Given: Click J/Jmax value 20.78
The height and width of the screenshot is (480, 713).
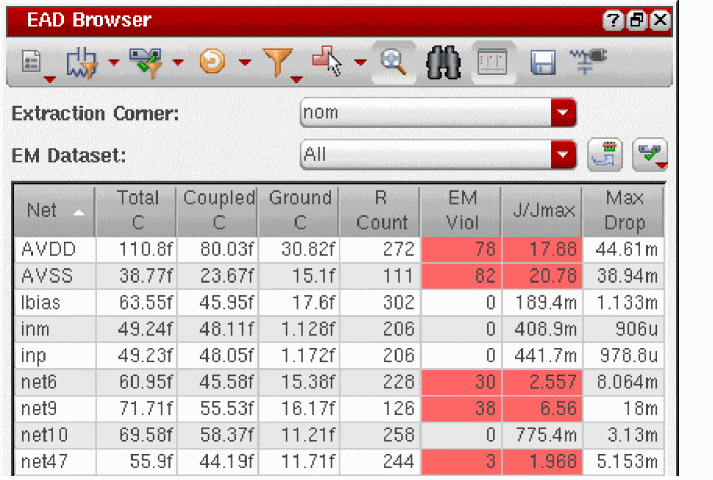Looking at the screenshot, I should point(542,276).
